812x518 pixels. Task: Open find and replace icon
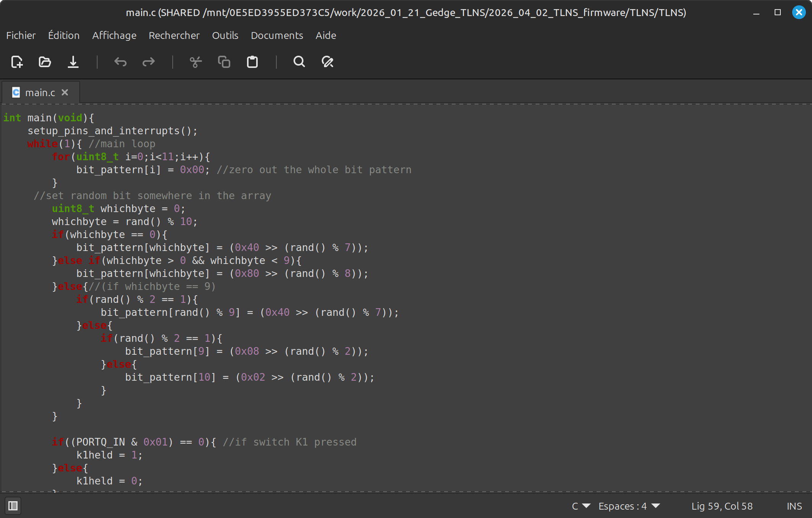click(x=327, y=62)
